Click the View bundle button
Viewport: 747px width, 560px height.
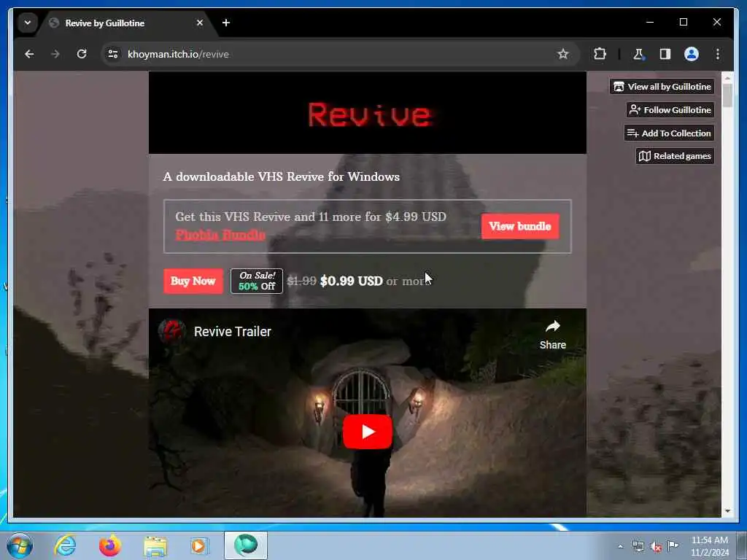pyautogui.click(x=519, y=226)
